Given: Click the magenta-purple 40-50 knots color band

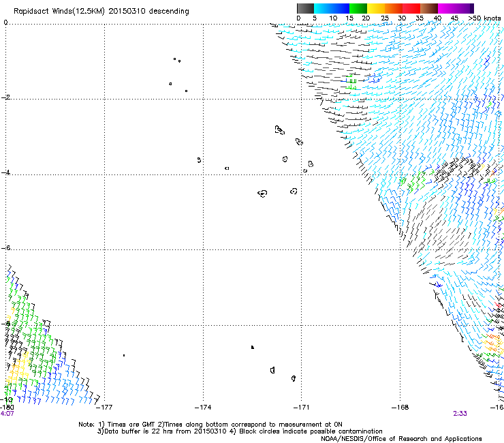Looking at the screenshot, I should pos(456,8).
